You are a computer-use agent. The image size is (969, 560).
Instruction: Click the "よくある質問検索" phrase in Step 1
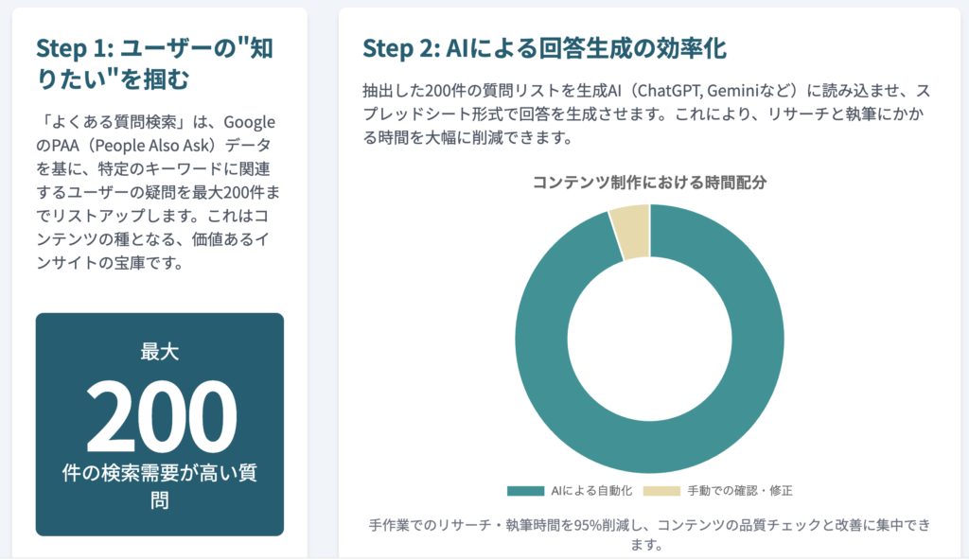coord(106,124)
